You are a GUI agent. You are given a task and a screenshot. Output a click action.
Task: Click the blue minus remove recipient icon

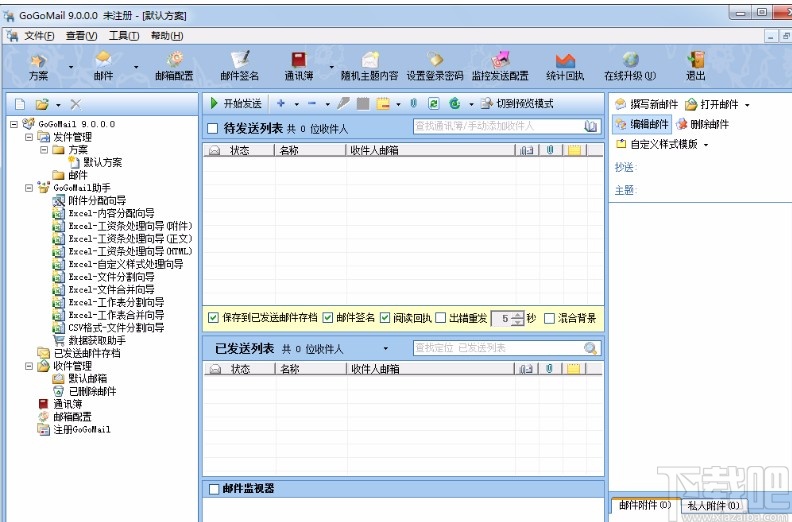312,103
